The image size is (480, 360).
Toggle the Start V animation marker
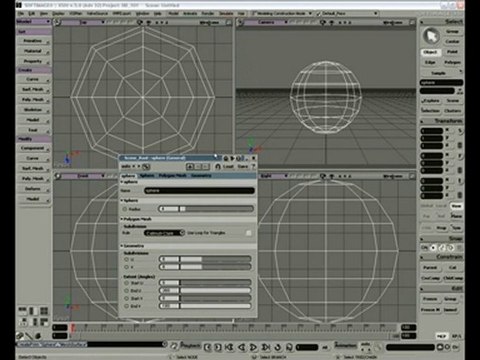(126, 298)
